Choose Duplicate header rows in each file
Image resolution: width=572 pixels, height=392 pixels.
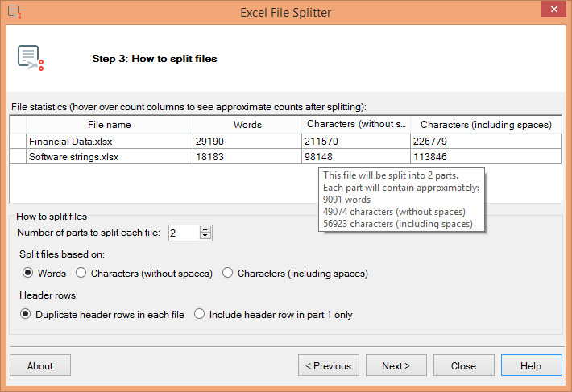point(28,315)
